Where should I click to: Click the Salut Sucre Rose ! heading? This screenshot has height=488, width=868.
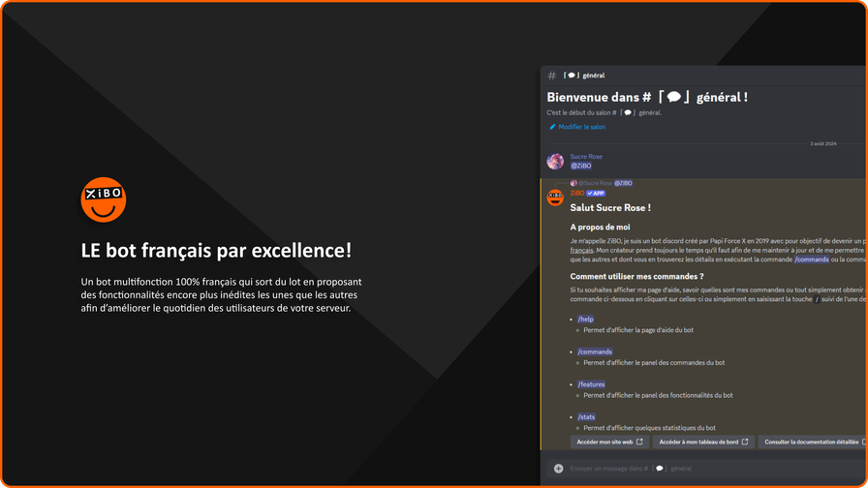click(610, 208)
